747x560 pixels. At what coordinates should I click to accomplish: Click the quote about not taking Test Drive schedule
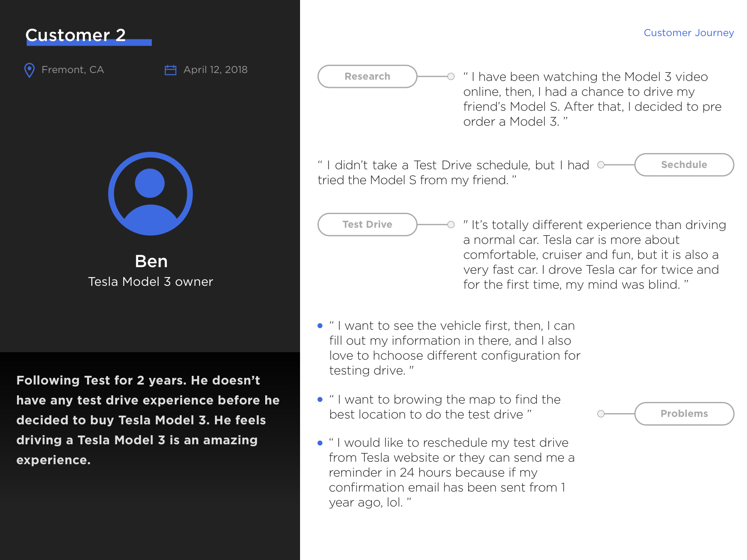click(453, 173)
